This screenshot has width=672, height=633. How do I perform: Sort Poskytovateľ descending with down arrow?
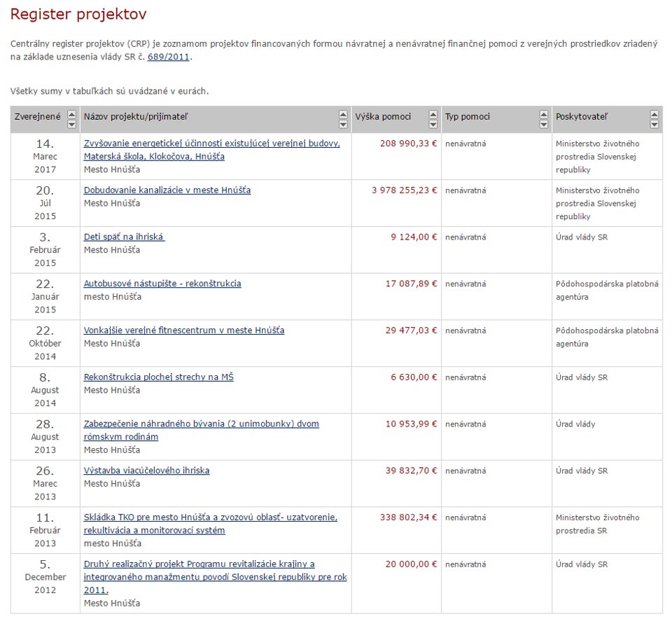tap(654, 125)
